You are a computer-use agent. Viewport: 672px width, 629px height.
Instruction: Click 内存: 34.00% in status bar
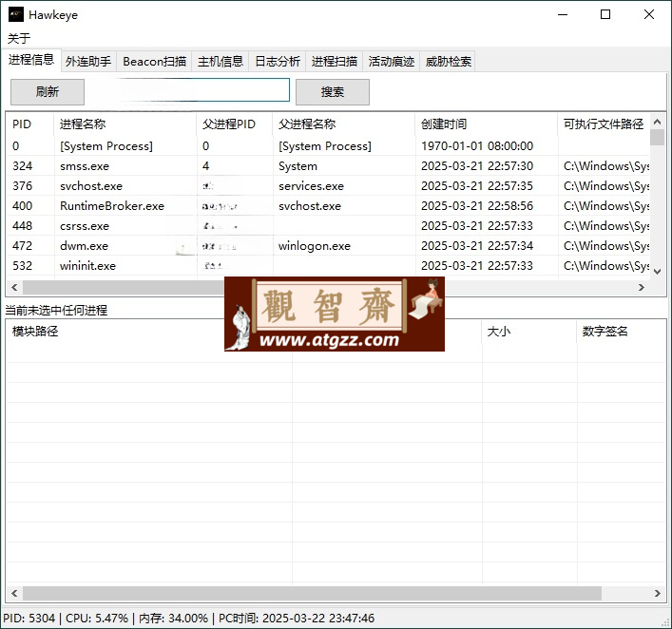pyautogui.click(x=173, y=619)
